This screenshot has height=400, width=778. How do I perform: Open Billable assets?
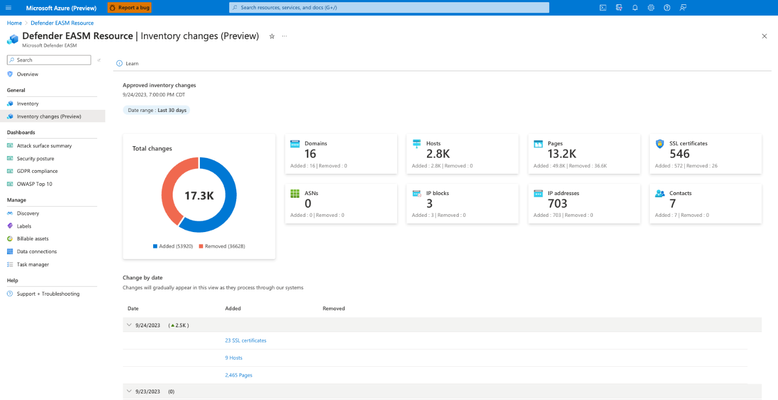33,239
